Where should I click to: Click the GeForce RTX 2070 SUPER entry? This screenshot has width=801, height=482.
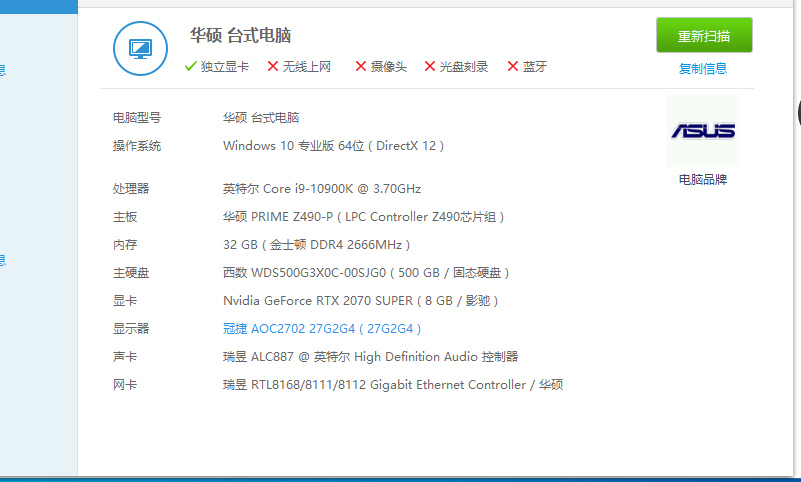coord(360,301)
